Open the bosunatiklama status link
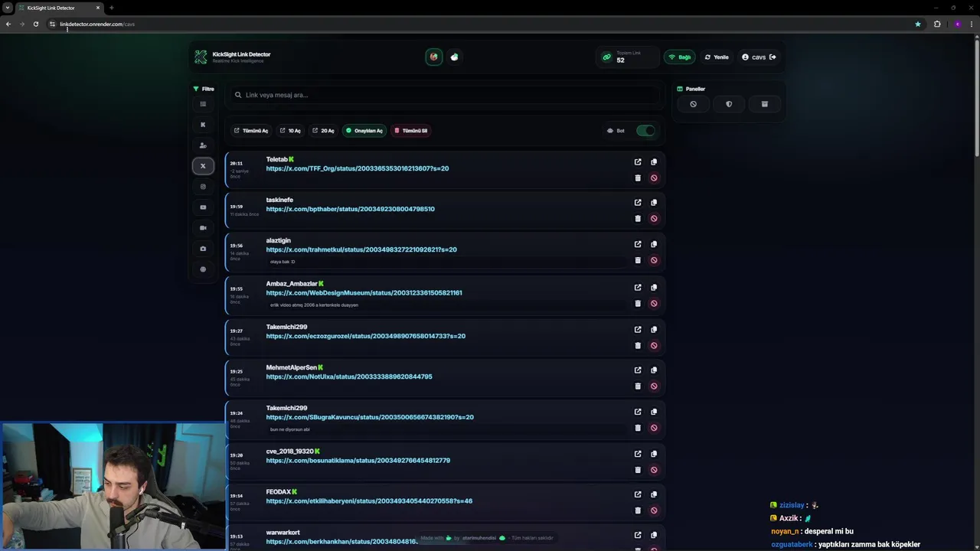980x551 pixels. tap(358, 461)
